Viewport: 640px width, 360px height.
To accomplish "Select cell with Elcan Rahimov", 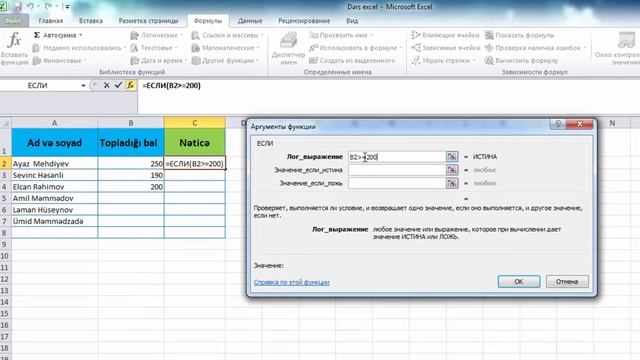I will [x=54, y=187].
